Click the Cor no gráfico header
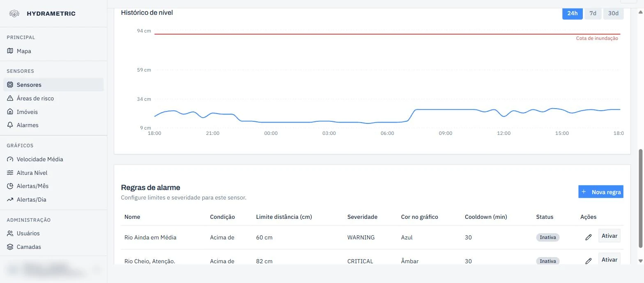 pyautogui.click(x=419, y=217)
